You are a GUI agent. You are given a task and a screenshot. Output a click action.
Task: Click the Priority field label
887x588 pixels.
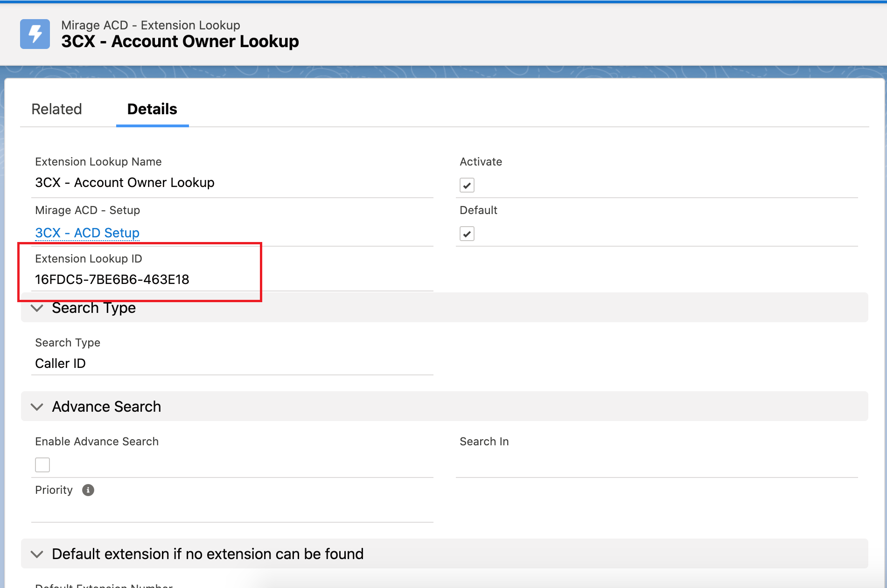click(54, 490)
